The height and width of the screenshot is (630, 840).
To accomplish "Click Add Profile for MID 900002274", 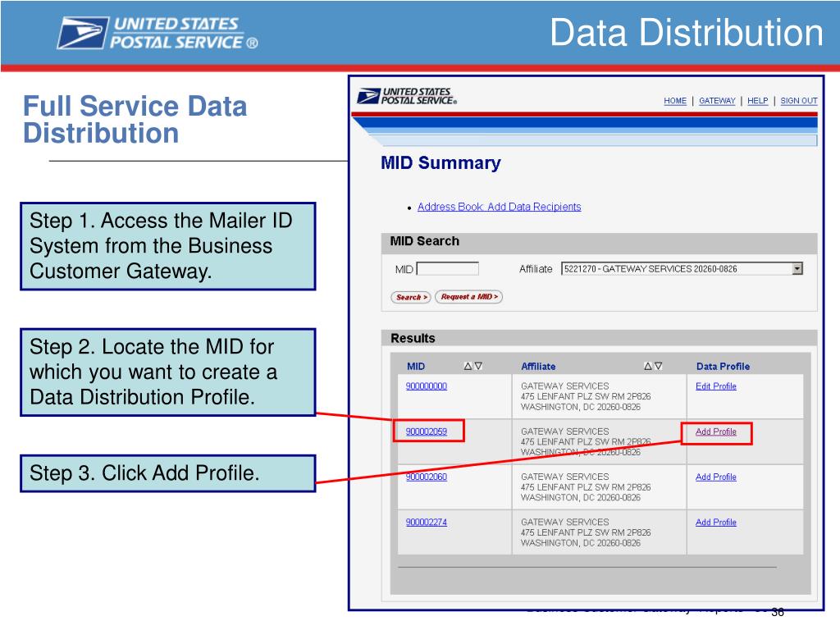I will [715, 523].
